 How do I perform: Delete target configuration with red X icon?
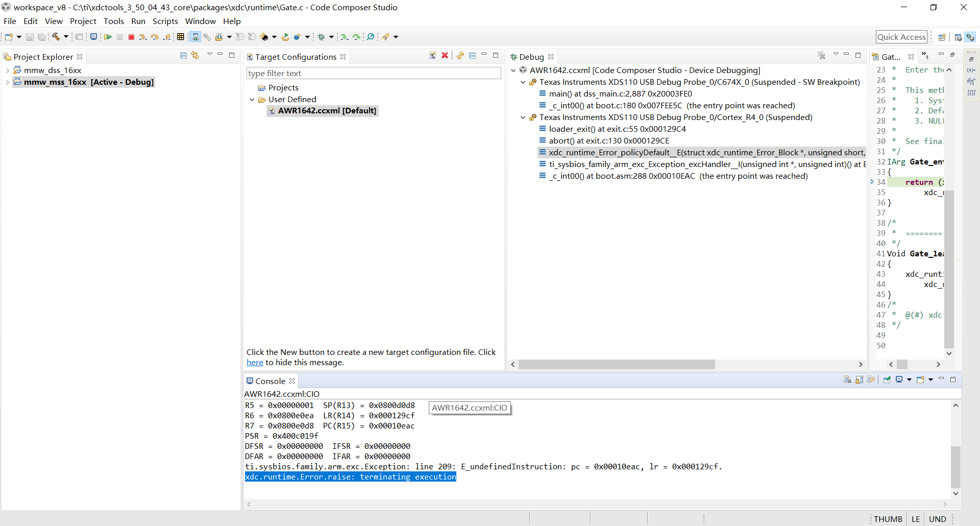(x=445, y=55)
